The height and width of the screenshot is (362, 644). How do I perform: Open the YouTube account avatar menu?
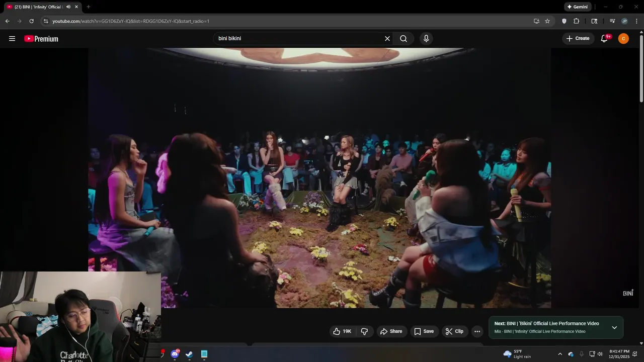pyautogui.click(x=623, y=39)
